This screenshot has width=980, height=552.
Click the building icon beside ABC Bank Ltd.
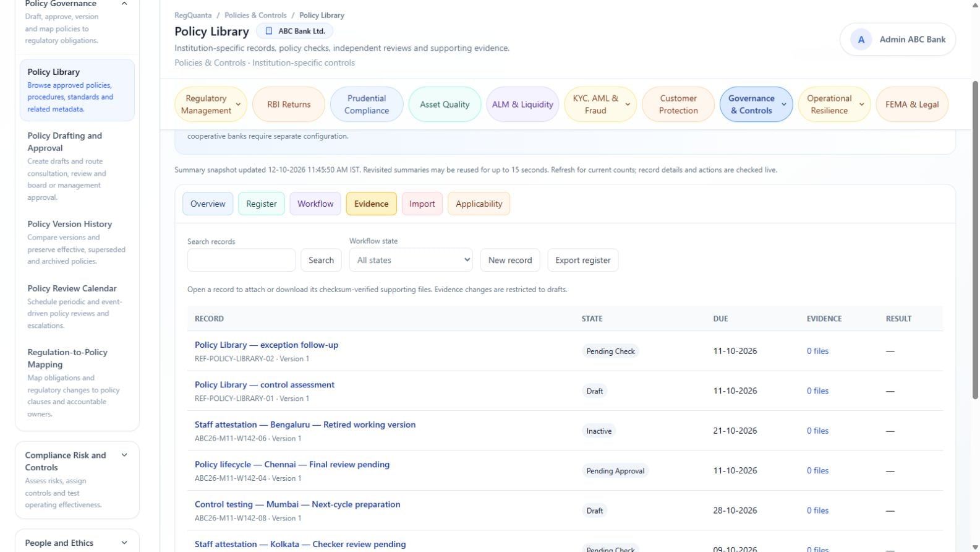[x=268, y=31]
